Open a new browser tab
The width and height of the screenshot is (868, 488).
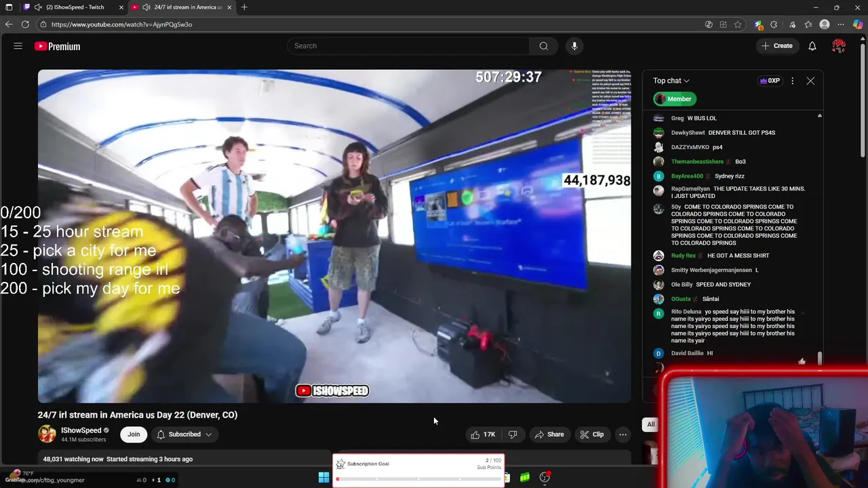pos(244,7)
